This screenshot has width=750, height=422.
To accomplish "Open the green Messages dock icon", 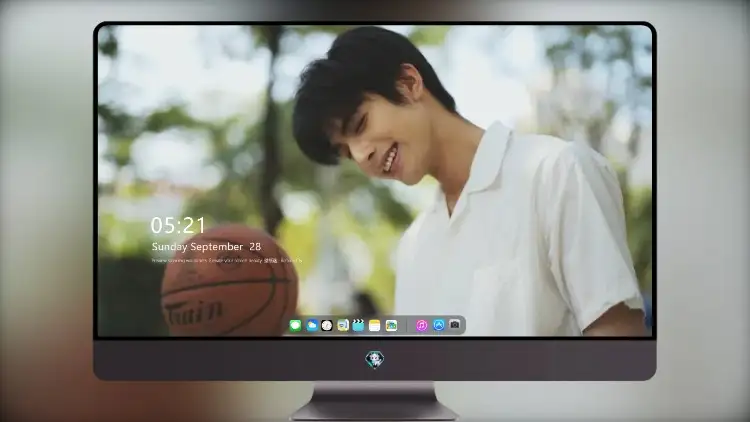I will click(x=295, y=325).
